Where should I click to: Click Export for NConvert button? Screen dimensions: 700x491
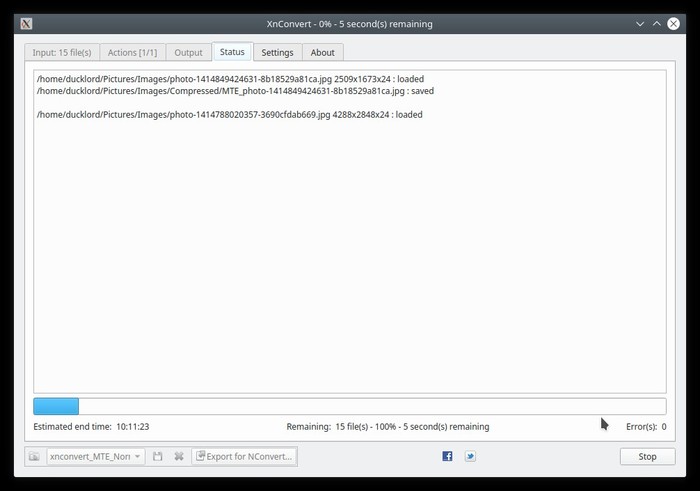click(244, 456)
